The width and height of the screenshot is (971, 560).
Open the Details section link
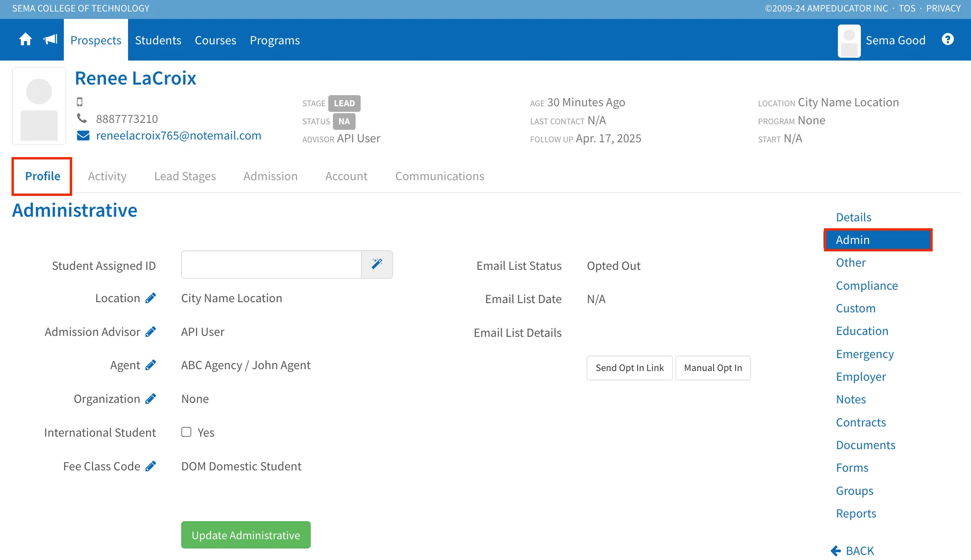click(854, 217)
